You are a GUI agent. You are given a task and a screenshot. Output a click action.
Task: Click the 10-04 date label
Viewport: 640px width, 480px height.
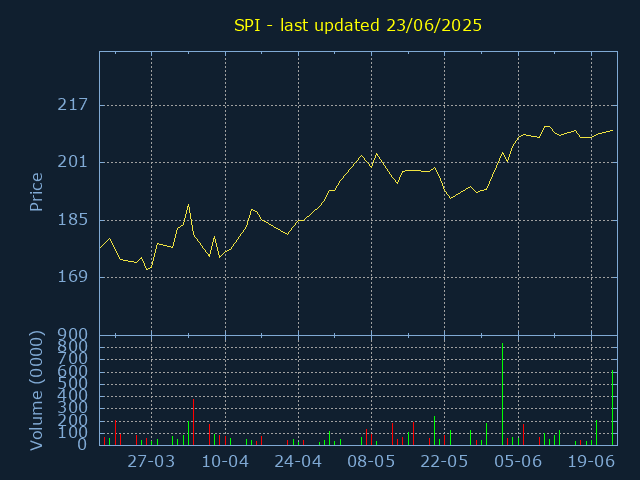coord(225,462)
